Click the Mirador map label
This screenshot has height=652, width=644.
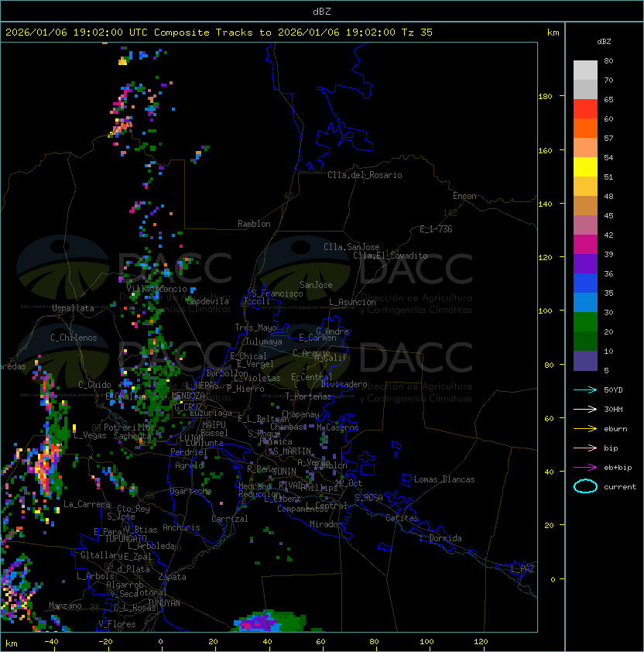tap(326, 524)
